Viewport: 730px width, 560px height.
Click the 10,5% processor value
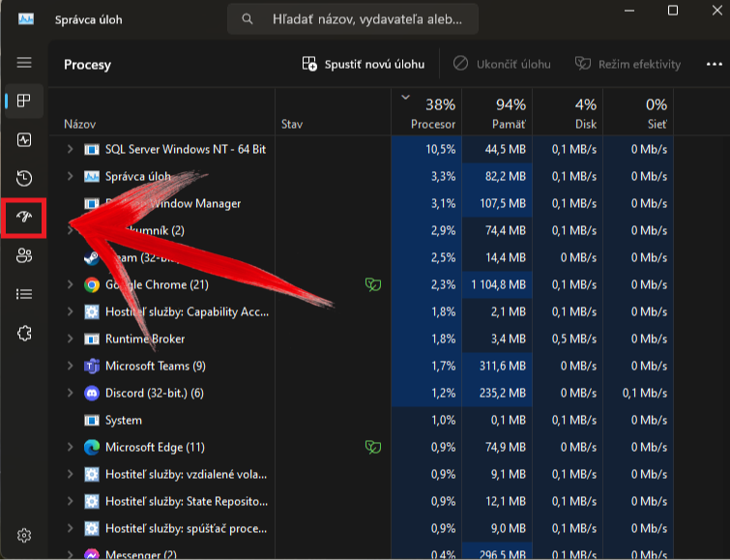440,150
